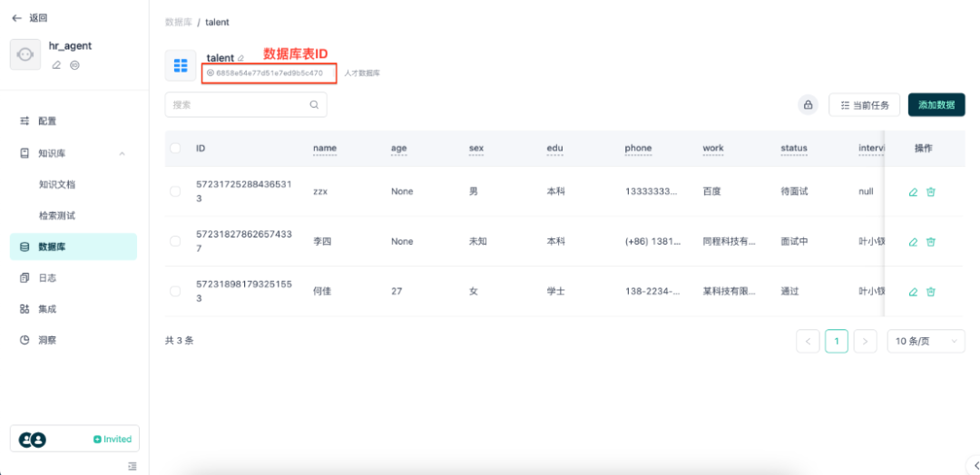Image resolution: width=980 pixels, height=475 pixels.
Task: Edit hr_agent name pencil icon
Action: 56,65
